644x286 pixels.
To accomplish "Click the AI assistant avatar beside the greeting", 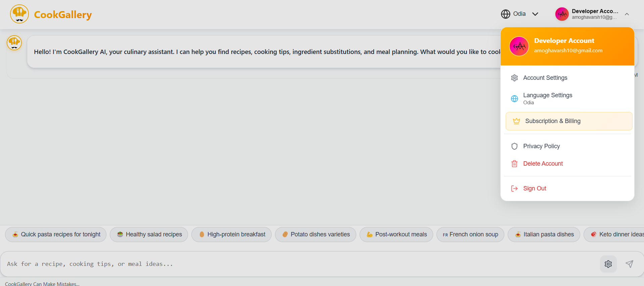I will coord(14,43).
